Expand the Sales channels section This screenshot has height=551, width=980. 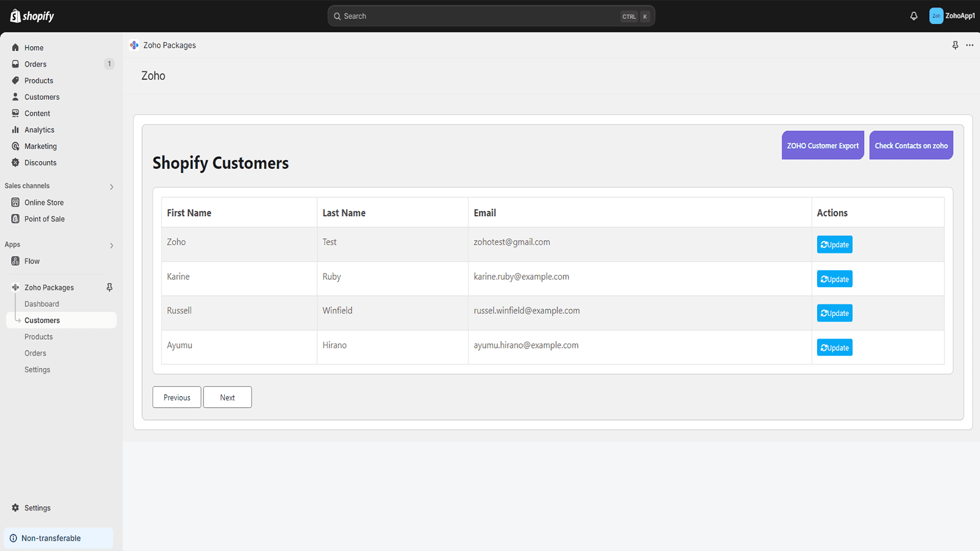coord(111,187)
